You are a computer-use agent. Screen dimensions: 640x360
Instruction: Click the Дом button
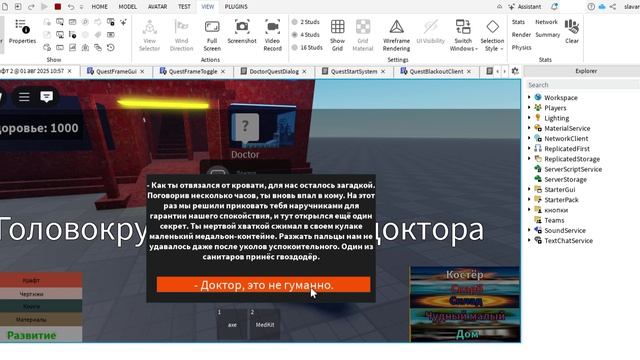(x=465, y=334)
